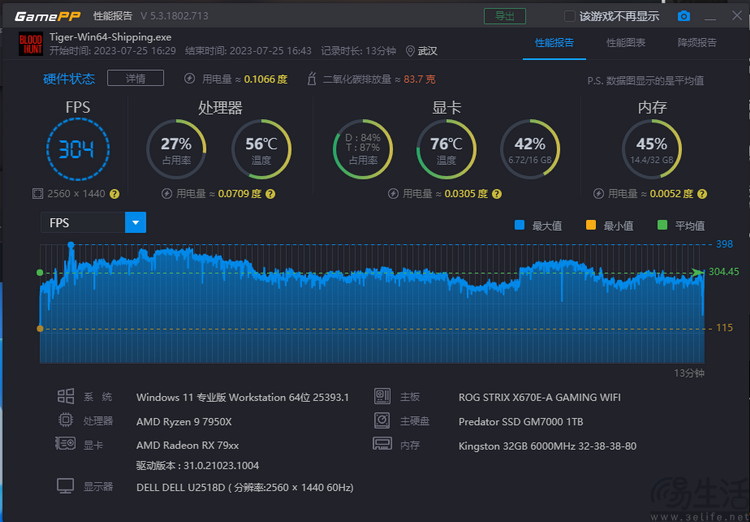
Task: Click the 304.45 average value label
Action: (x=724, y=272)
